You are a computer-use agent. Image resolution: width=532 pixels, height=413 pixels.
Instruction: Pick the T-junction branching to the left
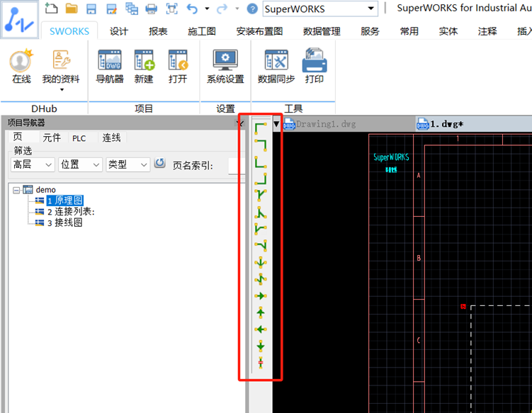click(261, 245)
